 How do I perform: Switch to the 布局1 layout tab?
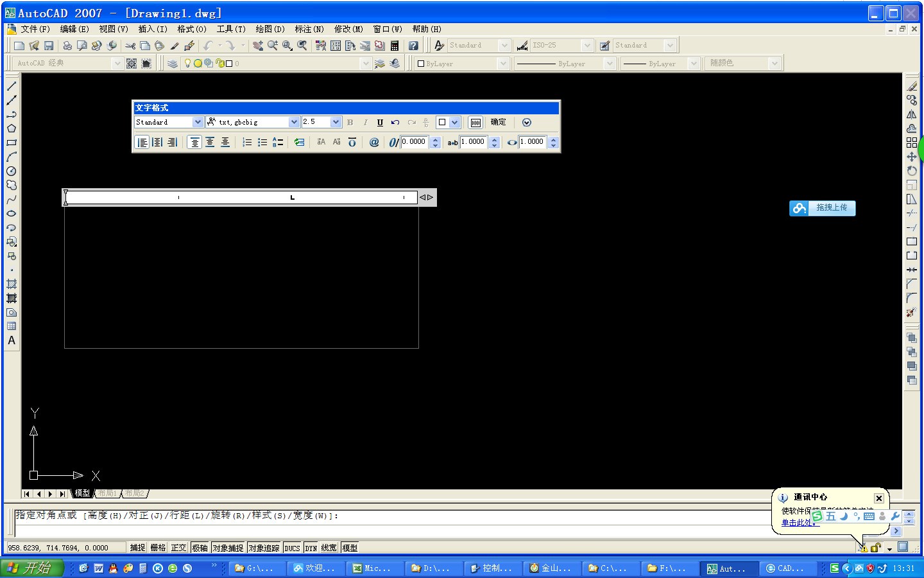[x=107, y=493]
